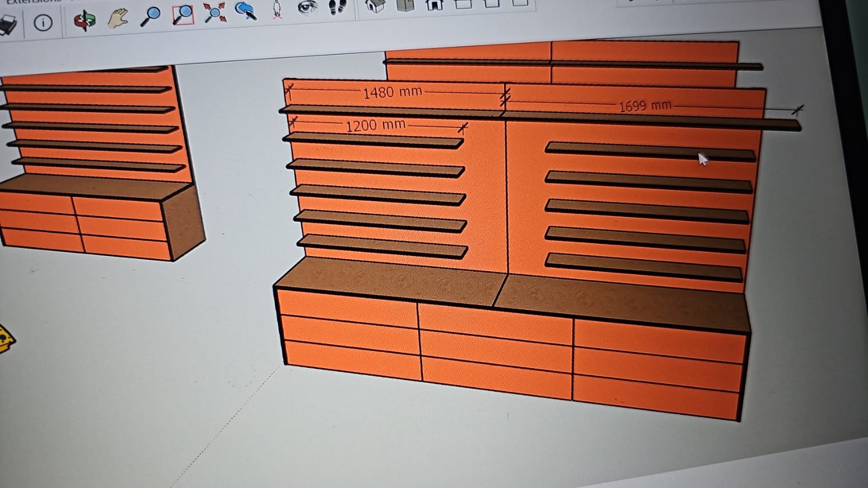Select the 1699 mm dimension label
The width and height of the screenshot is (868, 488).
pos(645,105)
